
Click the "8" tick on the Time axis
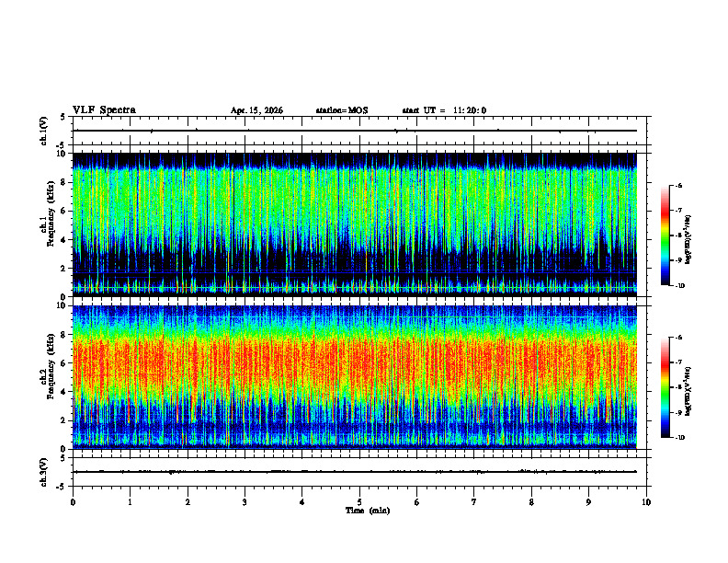[x=531, y=502]
